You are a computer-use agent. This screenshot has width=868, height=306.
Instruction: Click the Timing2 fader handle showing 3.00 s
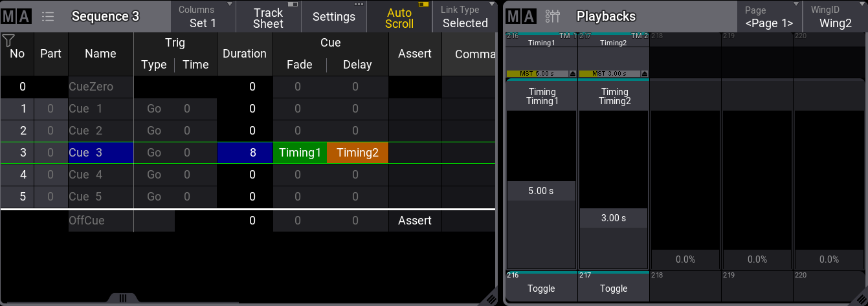pos(613,218)
